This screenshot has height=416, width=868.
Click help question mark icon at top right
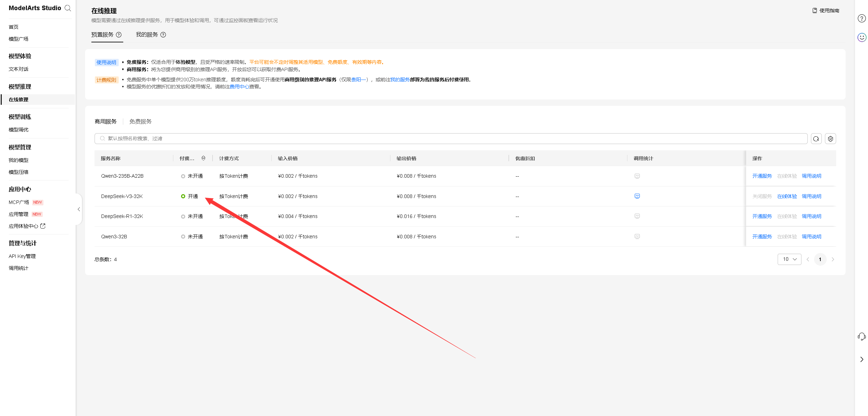862,19
